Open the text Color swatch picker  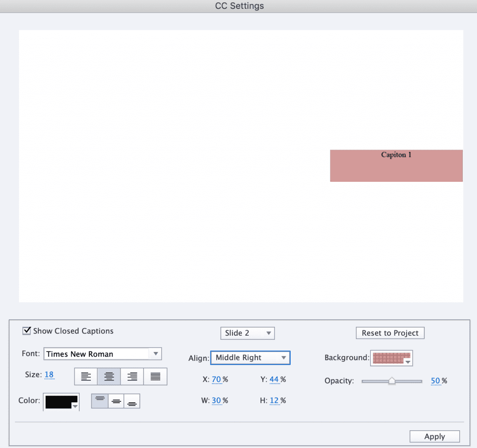(x=61, y=402)
